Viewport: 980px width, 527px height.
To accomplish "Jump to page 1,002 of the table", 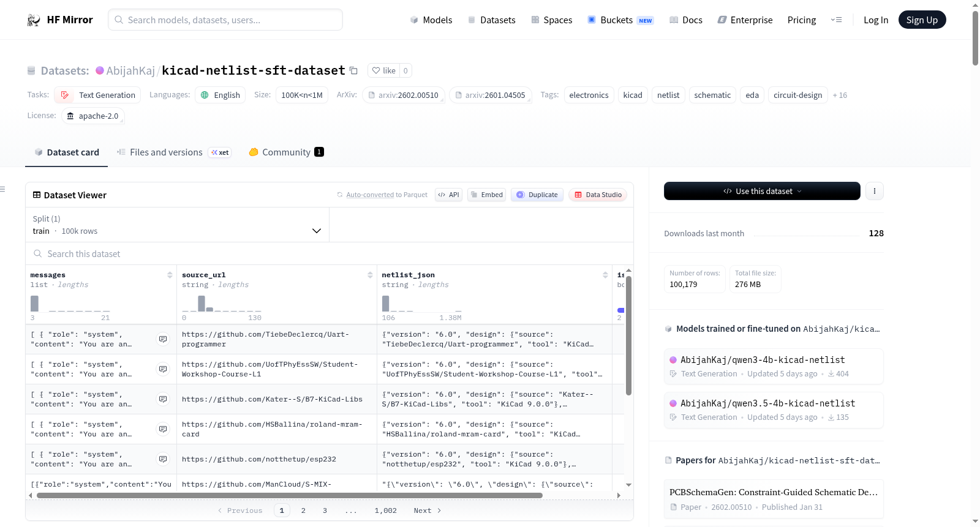I will [x=386, y=510].
